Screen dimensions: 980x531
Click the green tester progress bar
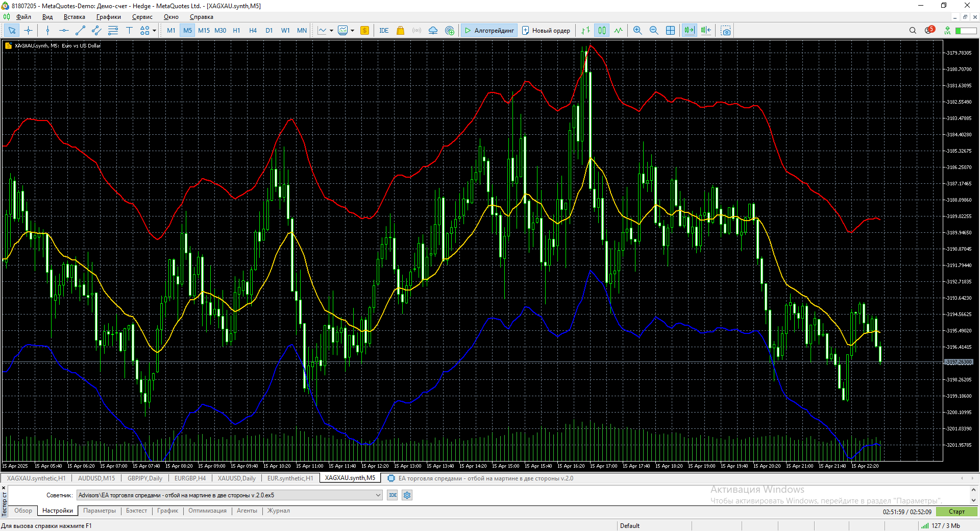pos(957,512)
